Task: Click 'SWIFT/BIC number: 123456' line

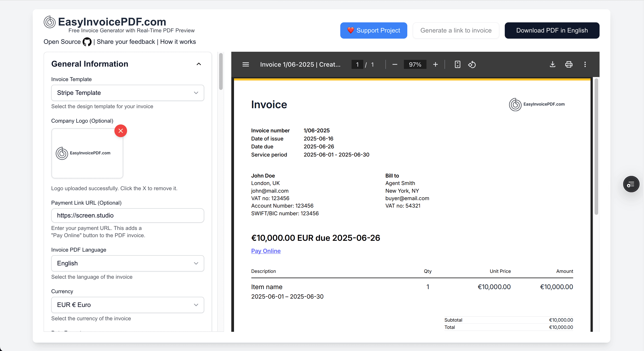Action: [285, 213]
